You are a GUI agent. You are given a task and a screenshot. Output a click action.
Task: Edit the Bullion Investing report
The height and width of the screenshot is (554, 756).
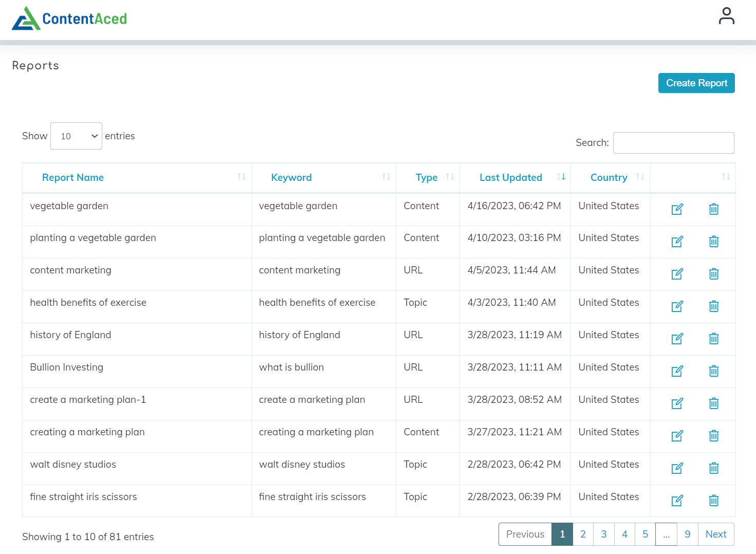pyautogui.click(x=677, y=371)
